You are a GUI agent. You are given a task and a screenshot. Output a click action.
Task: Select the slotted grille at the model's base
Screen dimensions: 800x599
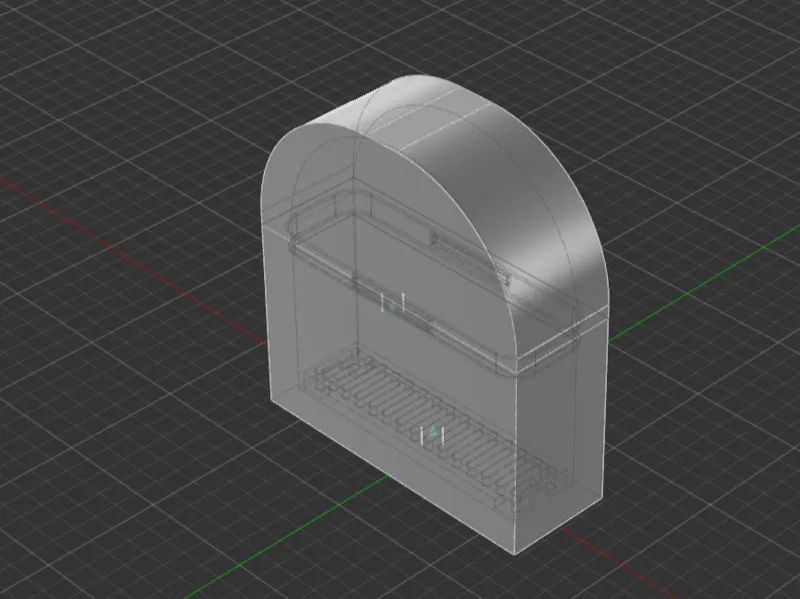434,430
